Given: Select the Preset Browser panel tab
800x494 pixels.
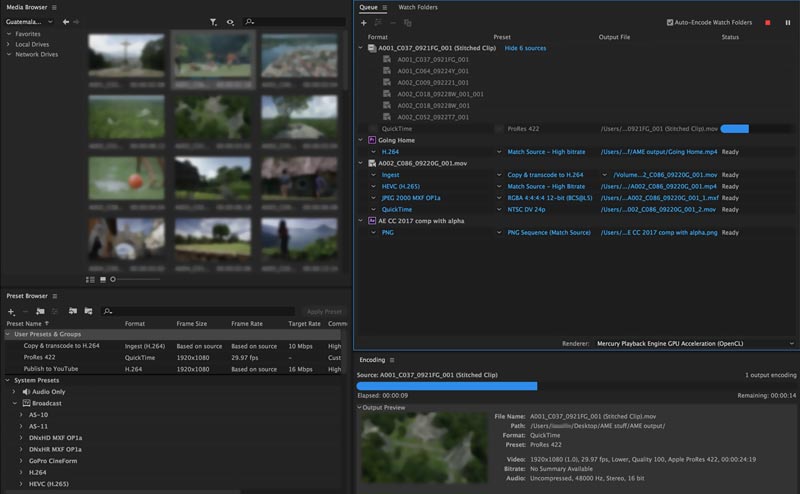Looking at the screenshot, I should [27, 296].
